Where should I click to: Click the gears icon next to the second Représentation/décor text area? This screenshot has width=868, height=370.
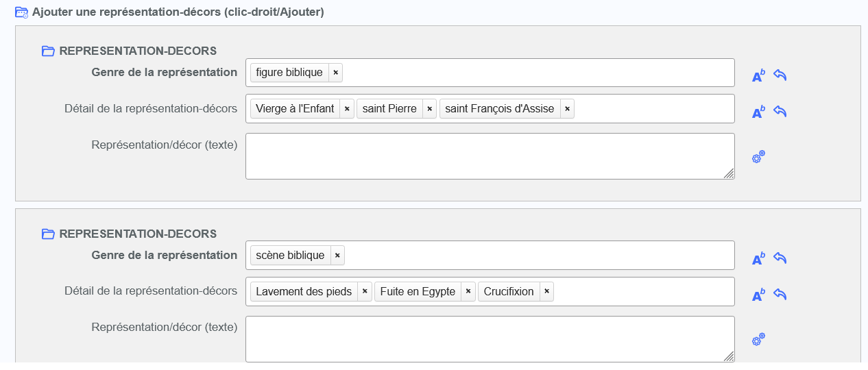(x=758, y=339)
